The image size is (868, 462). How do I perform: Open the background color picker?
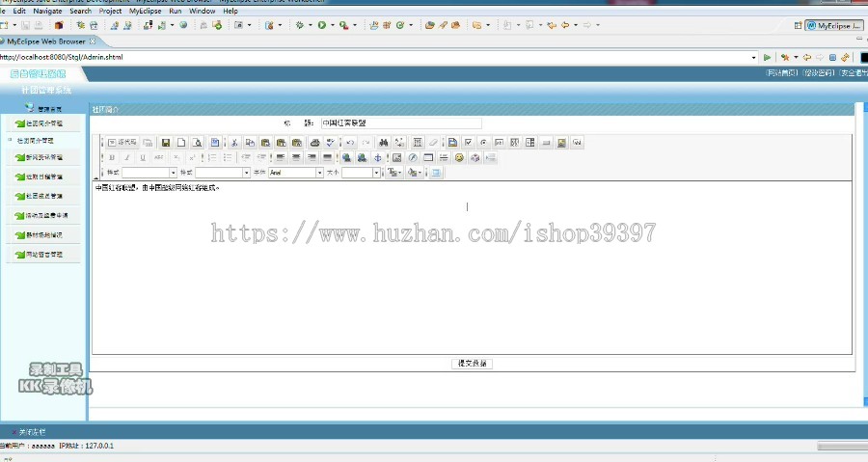(x=414, y=173)
